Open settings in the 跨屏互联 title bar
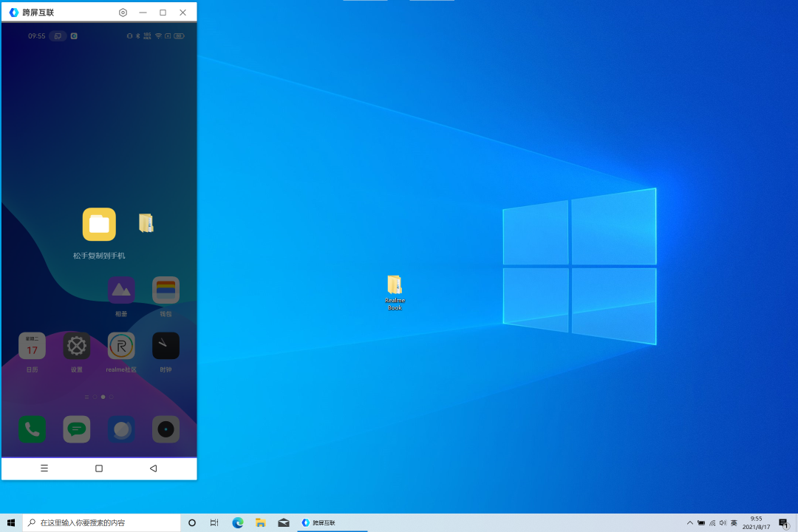798x532 pixels. pos(123,13)
